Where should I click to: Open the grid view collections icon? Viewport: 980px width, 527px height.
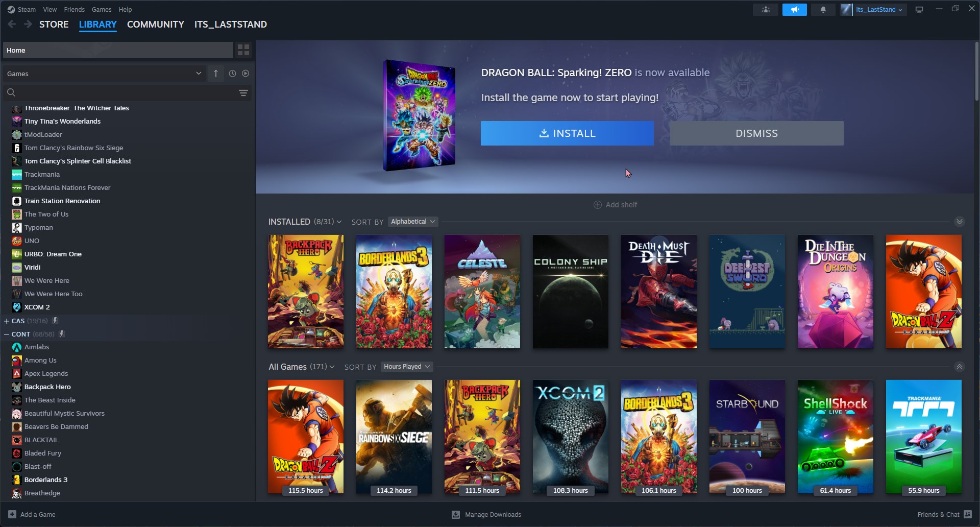point(243,50)
